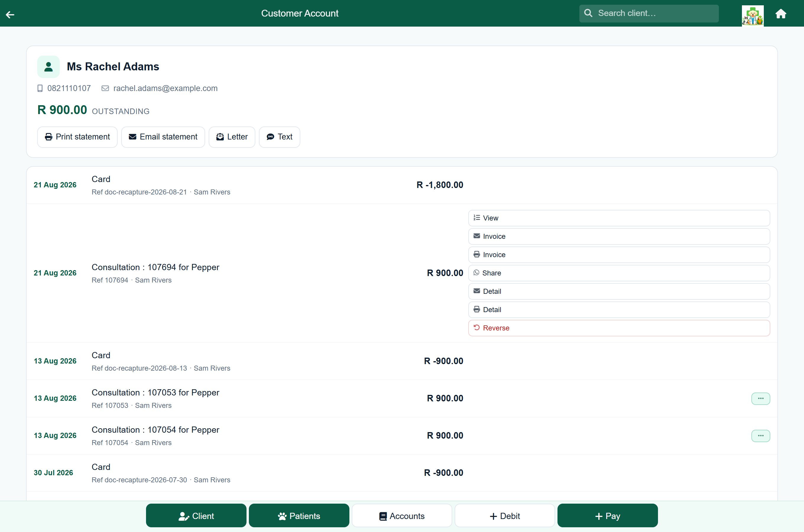Click the plus icon on Pay
804x532 pixels.
(599, 516)
